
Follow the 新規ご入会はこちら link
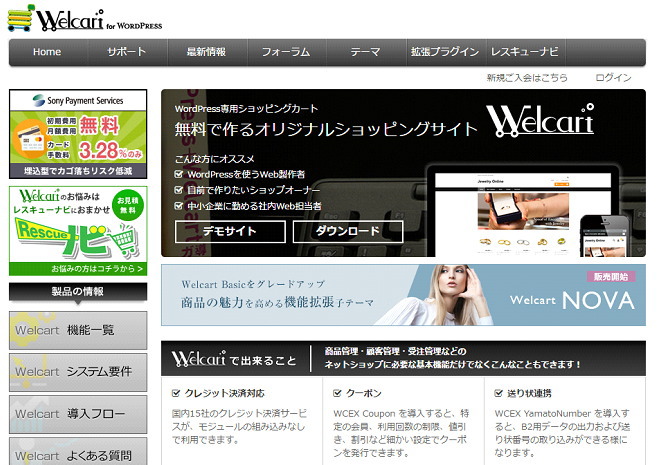(527, 78)
